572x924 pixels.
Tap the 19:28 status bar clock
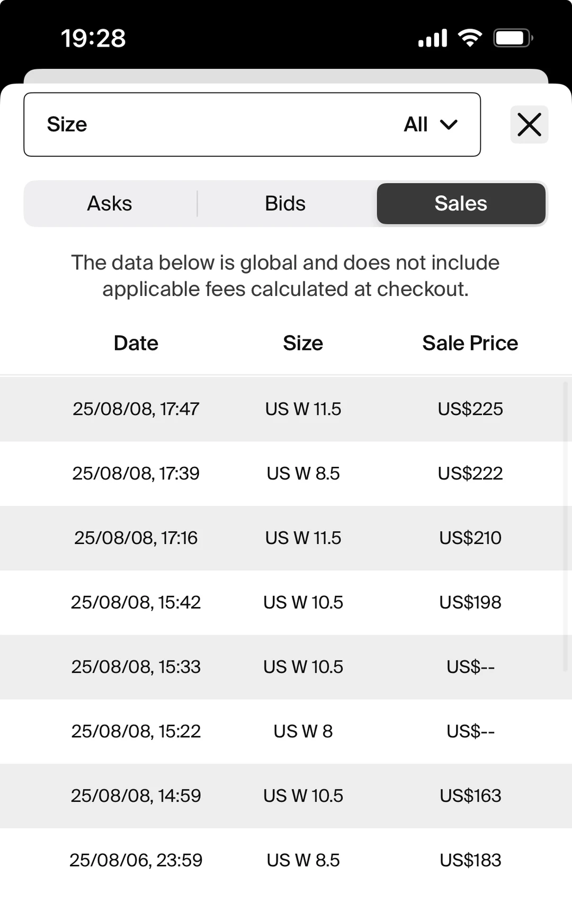click(93, 38)
